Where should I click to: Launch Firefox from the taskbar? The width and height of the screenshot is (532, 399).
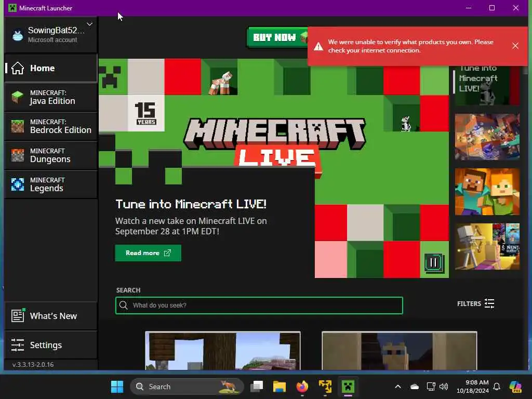coord(302,387)
